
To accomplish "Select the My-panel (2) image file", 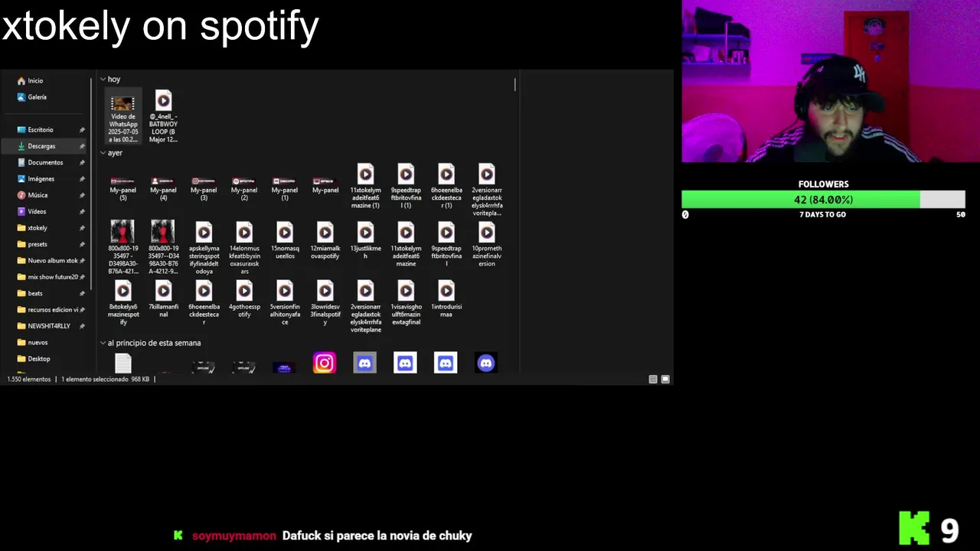I will [244, 188].
